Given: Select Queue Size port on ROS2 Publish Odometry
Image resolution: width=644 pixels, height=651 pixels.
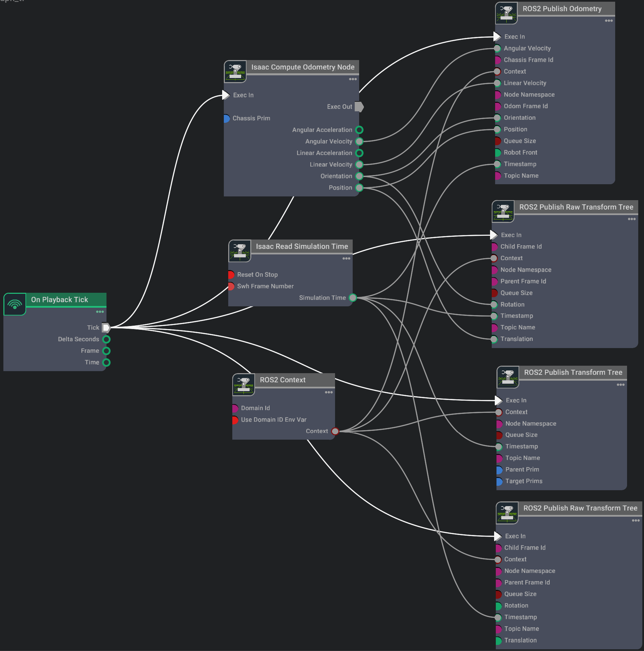Looking at the screenshot, I should pyautogui.click(x=497, y=141).
